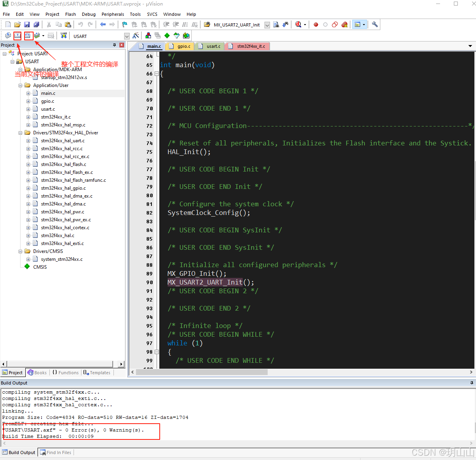Viewport: 476px width, 460px height.
Task: Open the Pack Installer icon
Action: [x=186, y=36]
